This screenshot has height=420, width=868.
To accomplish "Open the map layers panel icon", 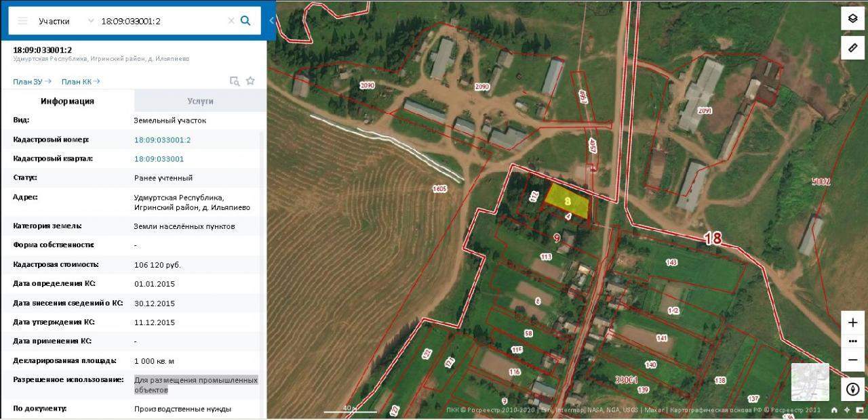I will 852,19.
